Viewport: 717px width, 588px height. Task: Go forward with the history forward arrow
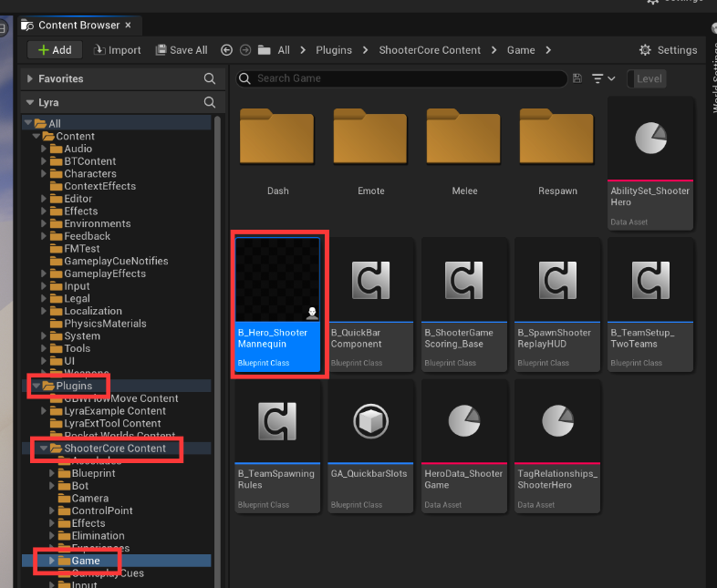pos(245,50)
